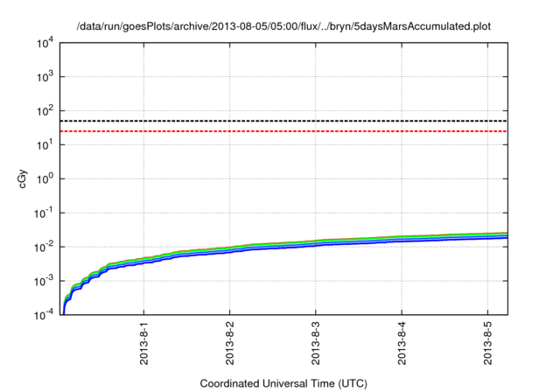Click the Coordinated Universal Time (UTC) label
Image resolution: width=560 pixels, height=392 pixels.
click(x=283, y=384)
